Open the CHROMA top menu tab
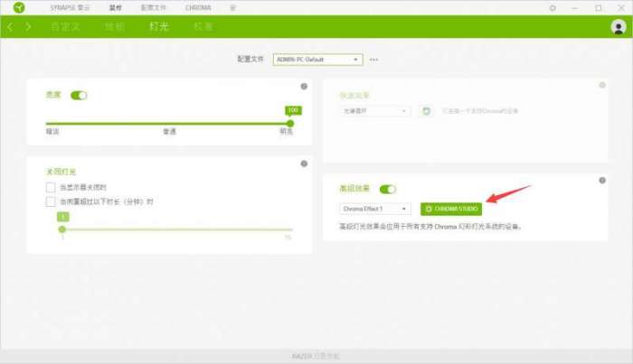Screen dimensions: 633x364 [x=198, y=7]
